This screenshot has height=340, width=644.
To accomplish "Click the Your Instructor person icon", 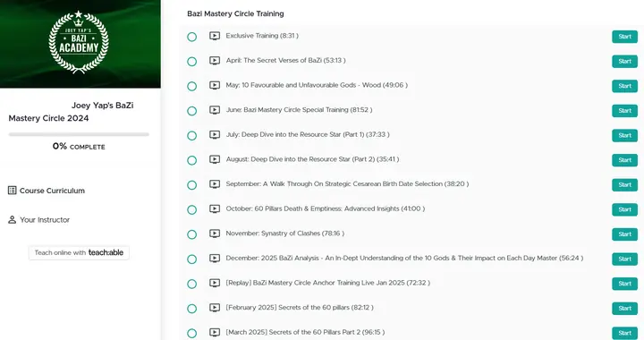I will pos(13,220).
